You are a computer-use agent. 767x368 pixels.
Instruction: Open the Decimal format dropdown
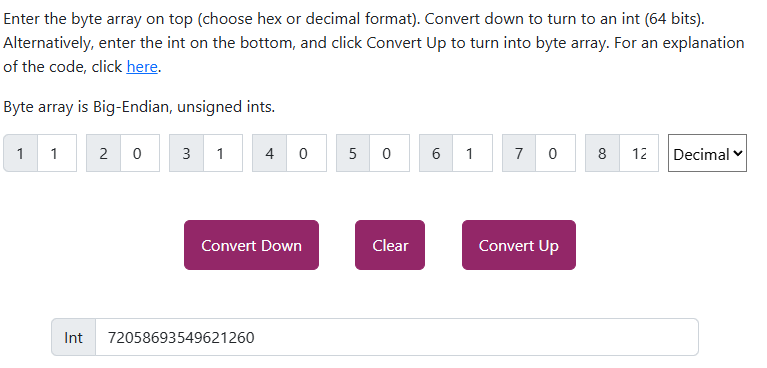pos(707,153)
